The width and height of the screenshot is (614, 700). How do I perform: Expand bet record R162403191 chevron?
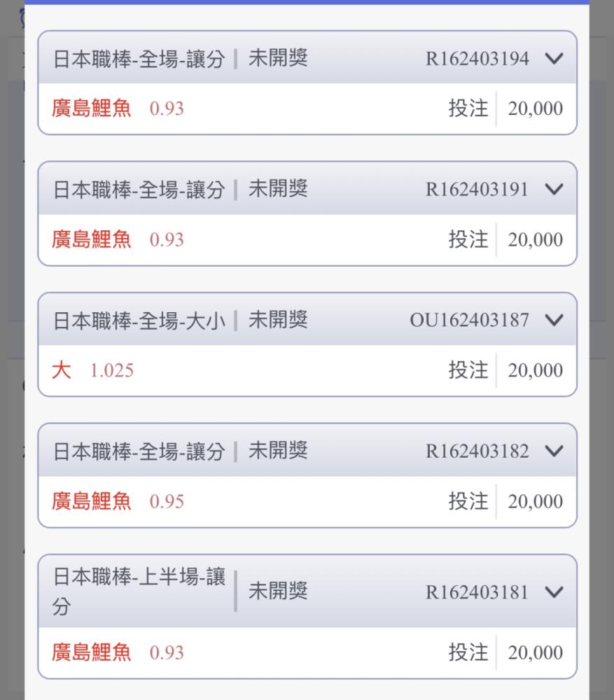554,189
